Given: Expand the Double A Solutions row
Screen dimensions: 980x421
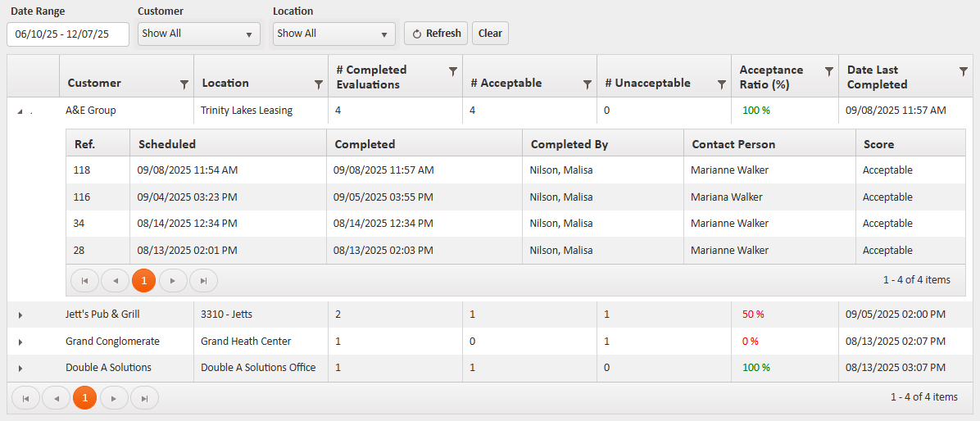Looking at the screenshot, I should click(20, 369).
